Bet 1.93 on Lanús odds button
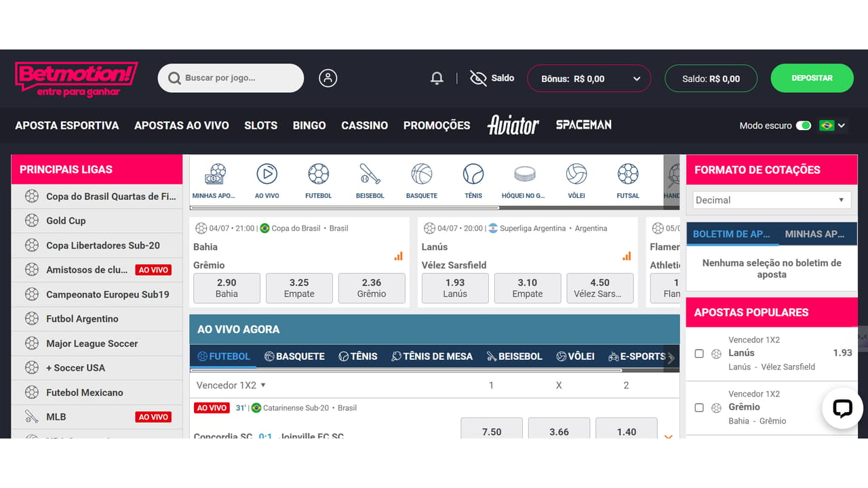Image resolution: width=868 pixels, height=488 pixels. pyautogui.click(x=455, y=288)
